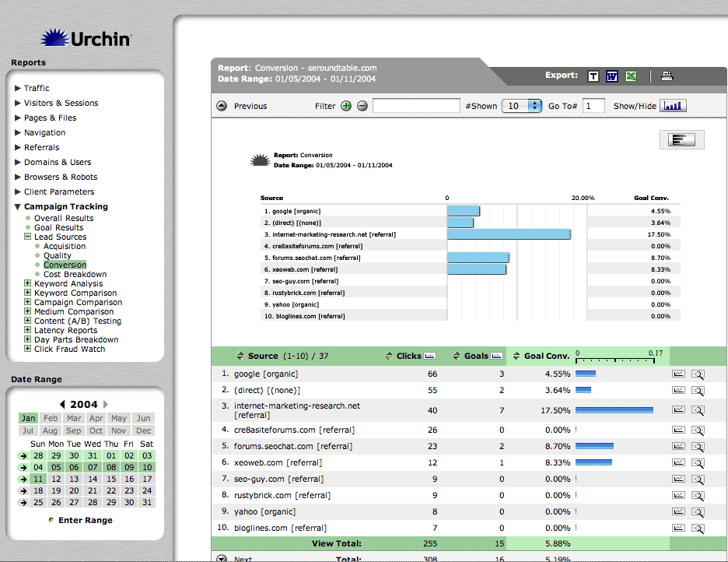Open trend graph for (direct) row
728x562 pixels.
pos(678,390)
